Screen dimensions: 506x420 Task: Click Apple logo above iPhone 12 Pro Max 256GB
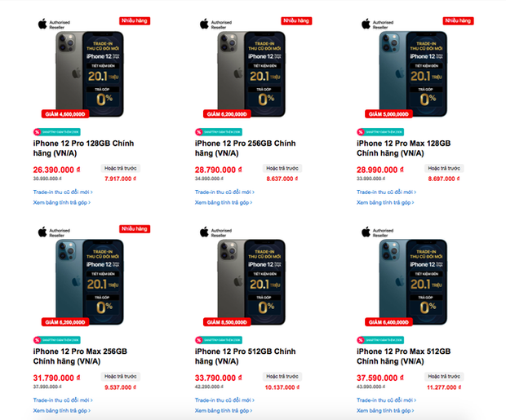pyautogui.click(x=41, y=232)
